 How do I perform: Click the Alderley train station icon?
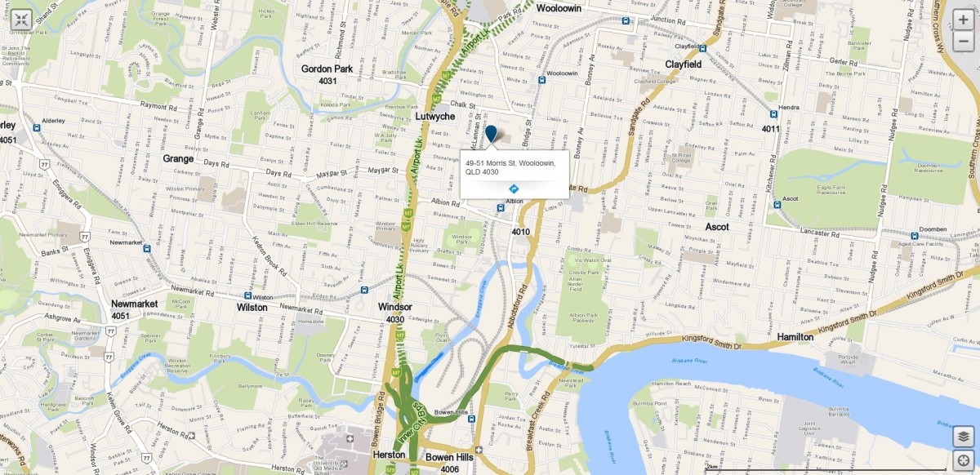[37, 127]
